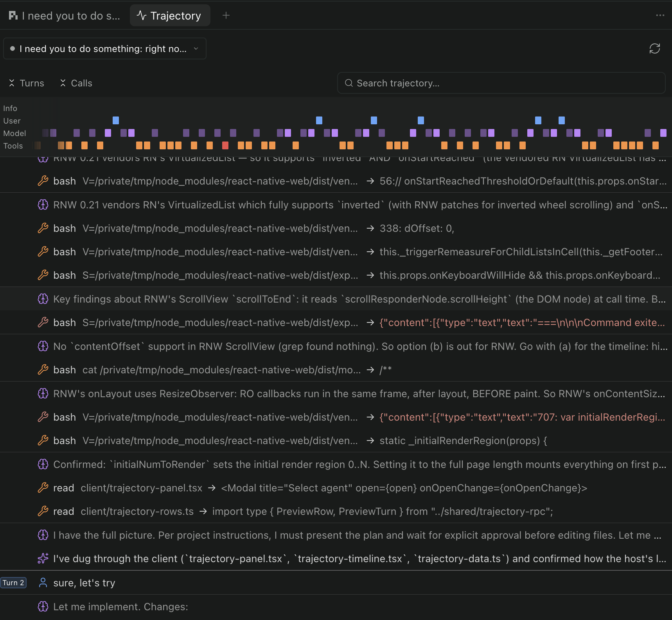Select 'I have the full picture' thinking row
The width and height of the screenshot is (672, 620).
[x=336, y=535]
